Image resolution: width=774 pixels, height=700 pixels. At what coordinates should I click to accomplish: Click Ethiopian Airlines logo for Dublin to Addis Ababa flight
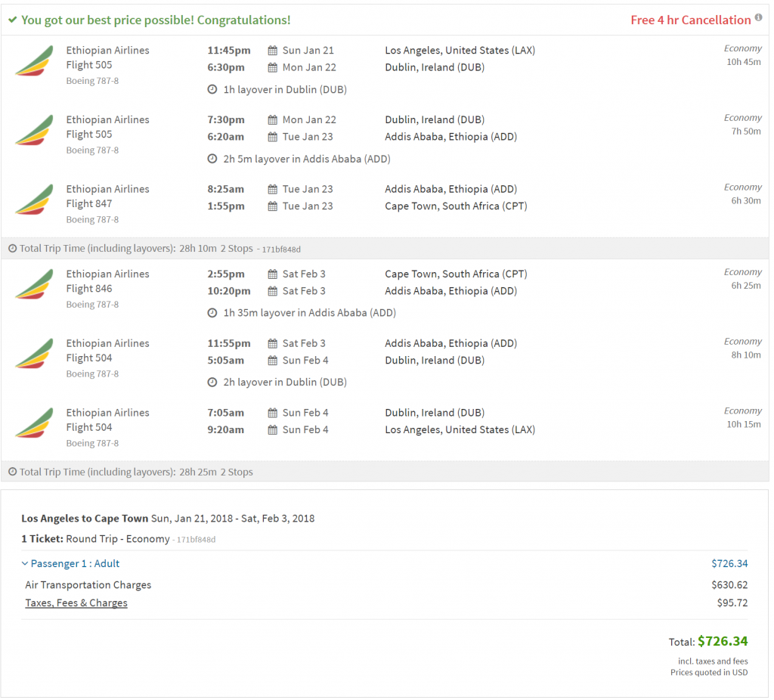35,130
